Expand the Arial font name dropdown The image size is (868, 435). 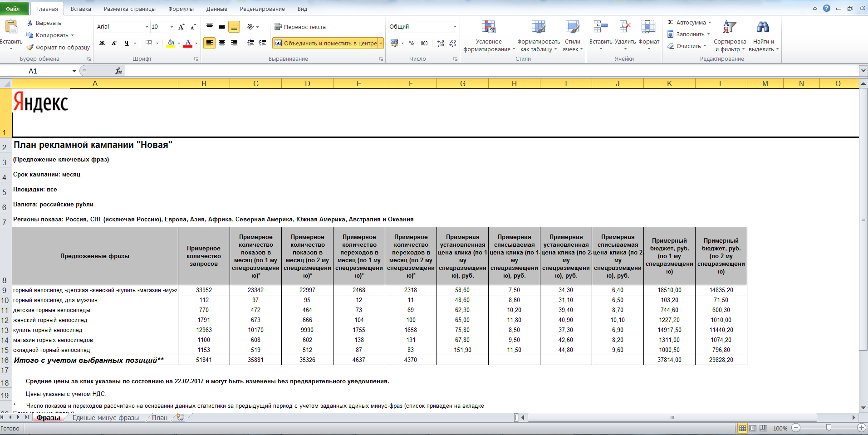[x=147, y=27]
